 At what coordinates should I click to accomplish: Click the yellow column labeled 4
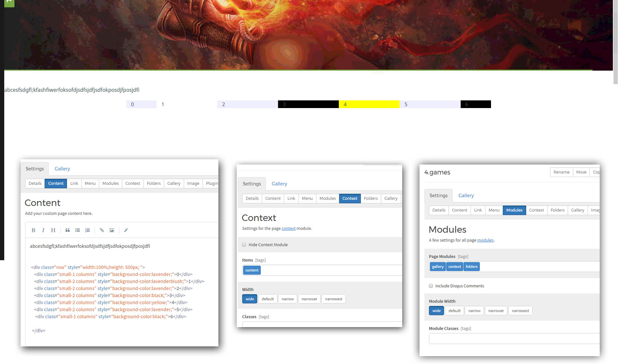click(x=369, y=104)
